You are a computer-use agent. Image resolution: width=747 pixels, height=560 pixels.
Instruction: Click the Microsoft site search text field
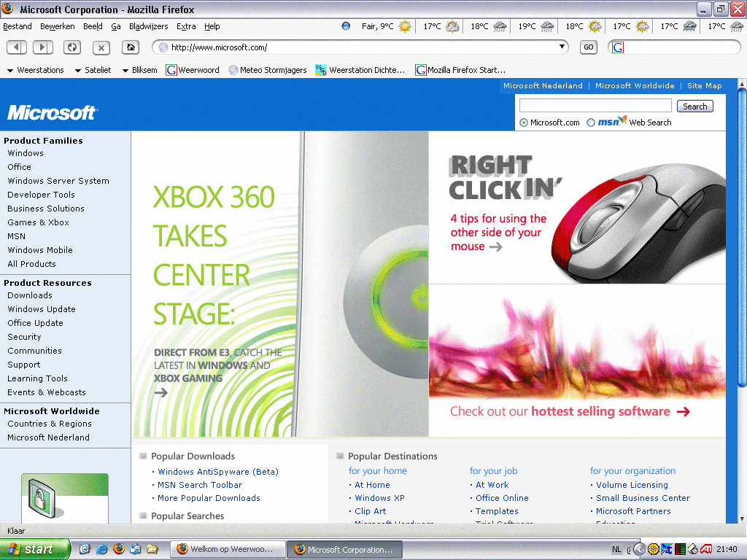(x=595, y=106)
